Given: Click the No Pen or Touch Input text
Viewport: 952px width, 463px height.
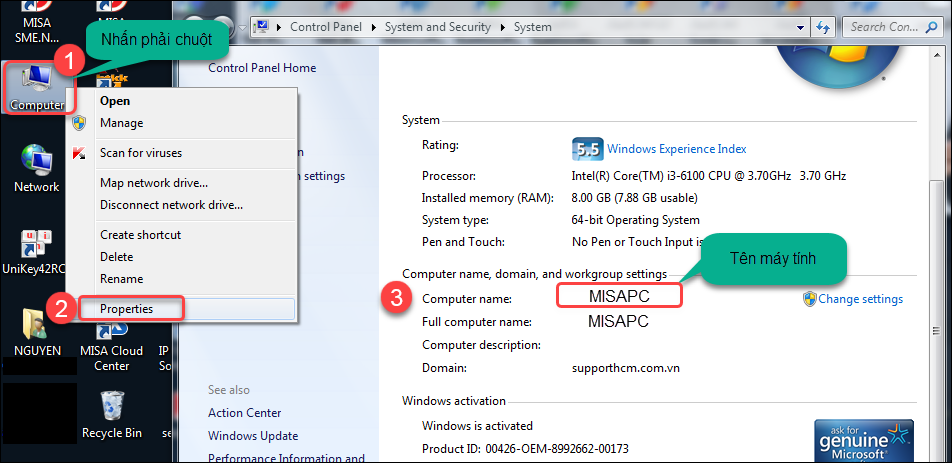Looking at the screenshot, I should click(637, 242).
